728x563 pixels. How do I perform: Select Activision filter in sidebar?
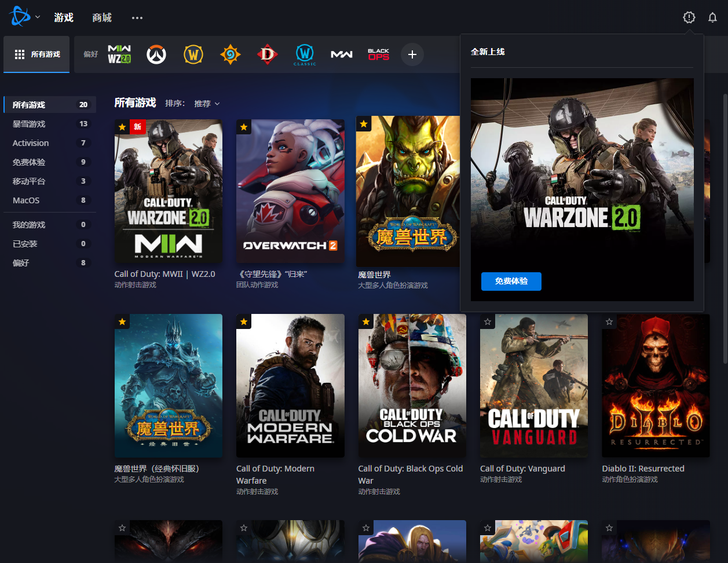50,143
